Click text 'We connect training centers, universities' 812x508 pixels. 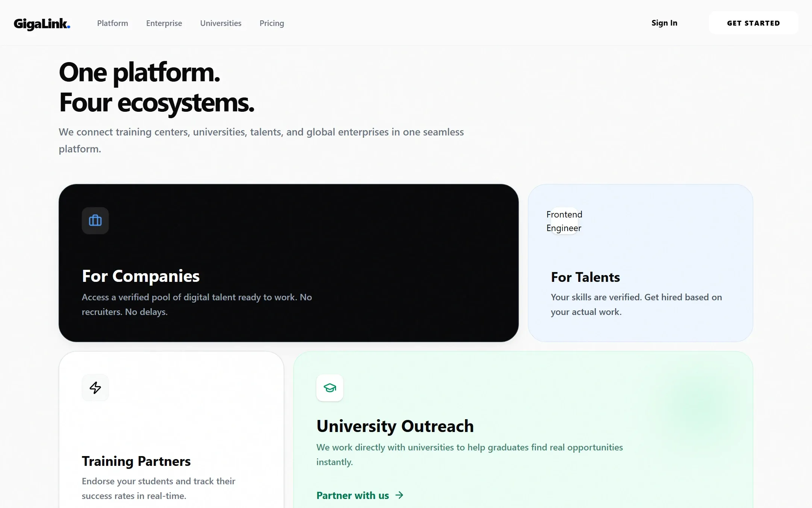tap(152, 132)
